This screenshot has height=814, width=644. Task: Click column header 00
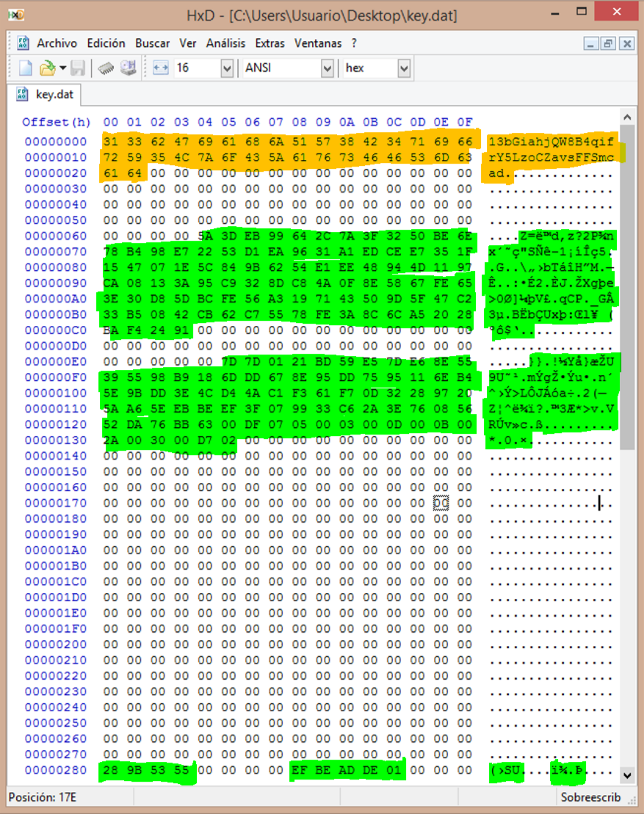pyautogui.click(x=111, y=122)
